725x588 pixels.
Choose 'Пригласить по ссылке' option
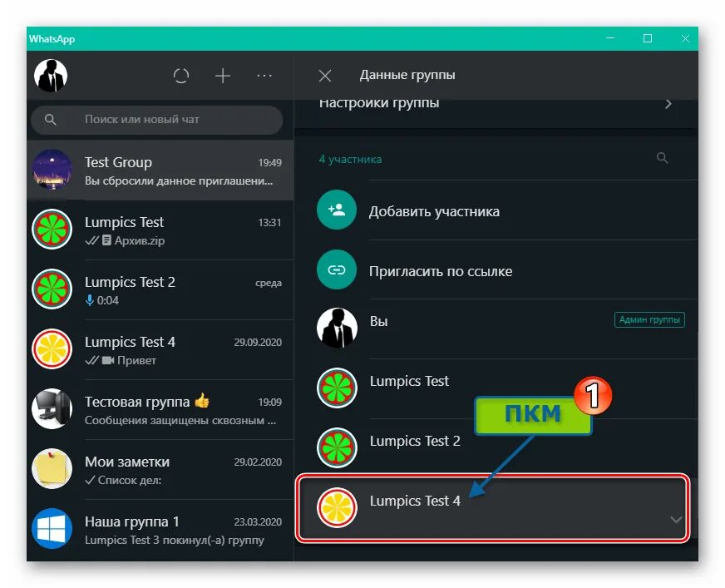[x=441, y=272]
